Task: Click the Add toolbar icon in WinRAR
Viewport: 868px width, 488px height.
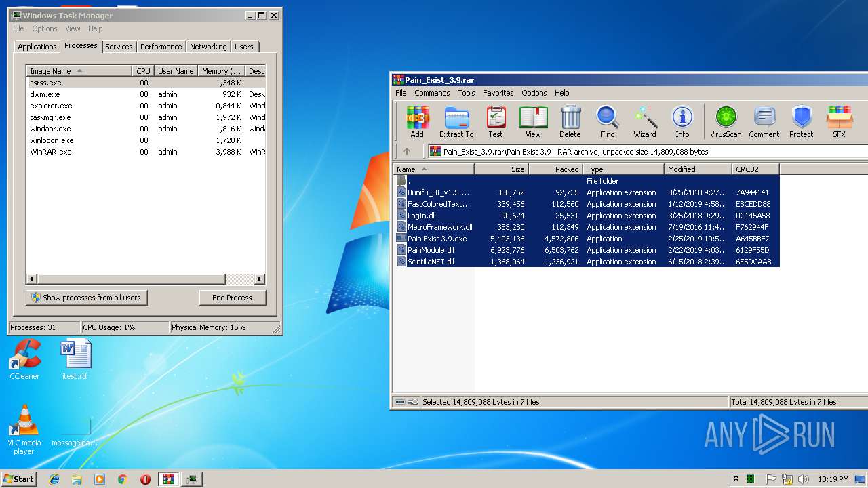Action: click(417, 121)
